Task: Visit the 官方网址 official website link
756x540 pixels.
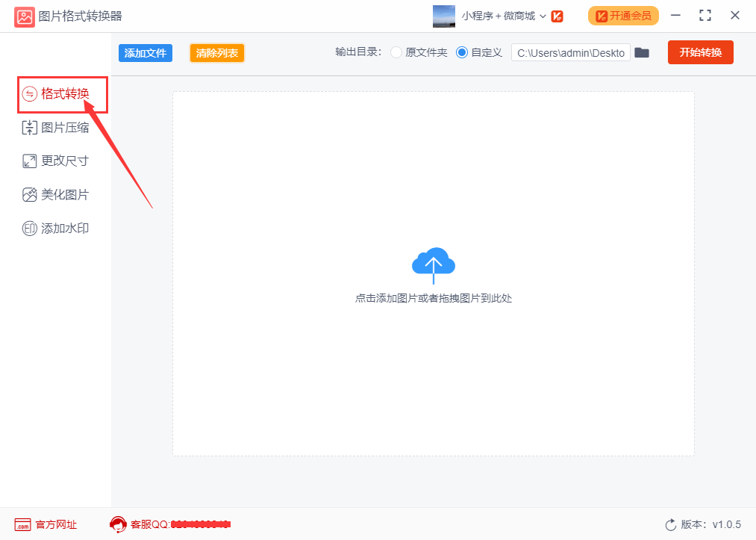Action: 46,524
